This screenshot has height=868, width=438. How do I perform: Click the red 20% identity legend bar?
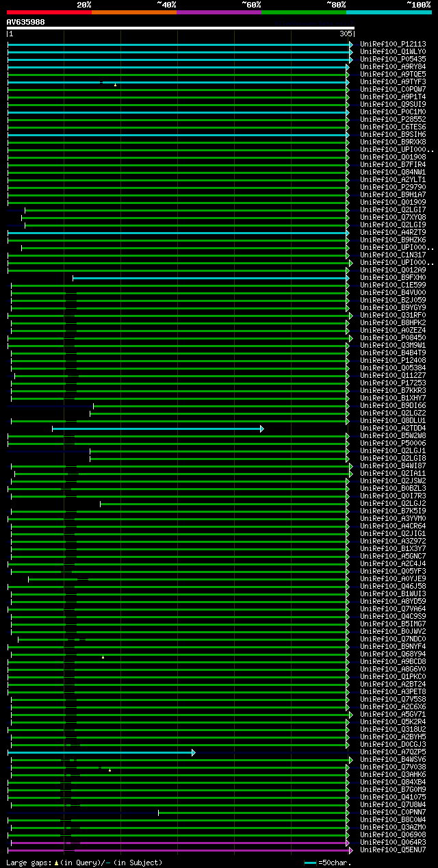(49, 12)
